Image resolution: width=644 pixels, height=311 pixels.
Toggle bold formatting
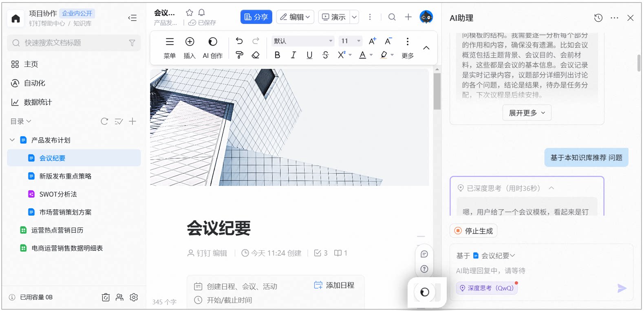pyautogui.click(x=277, y=55)
